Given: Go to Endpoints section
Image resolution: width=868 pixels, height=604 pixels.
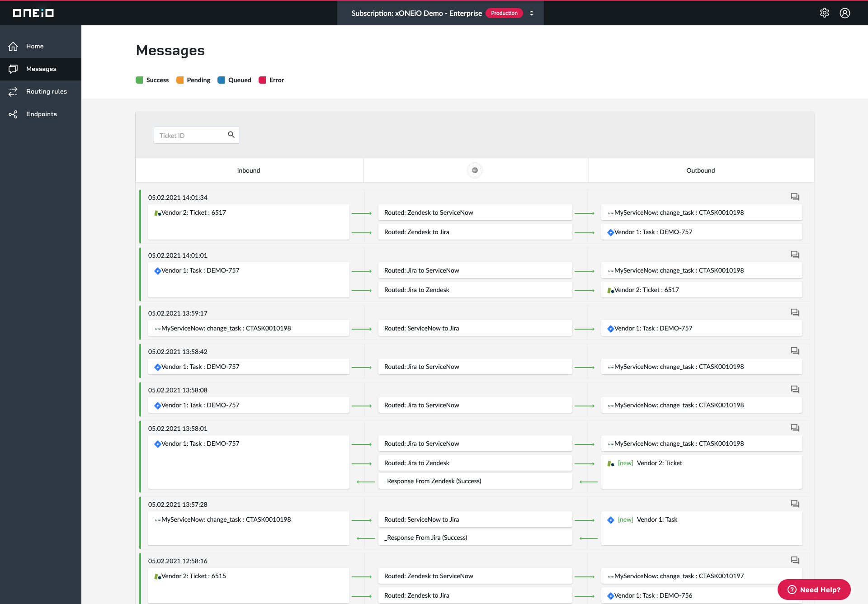Looking at the screenshot, I should pyautogui.click(x=41, y=114).
